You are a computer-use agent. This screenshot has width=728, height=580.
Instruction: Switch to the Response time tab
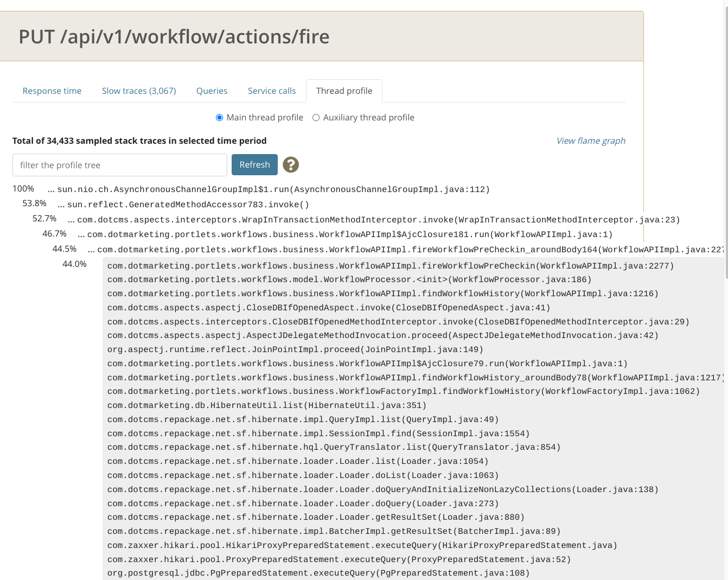coord(52,91)
